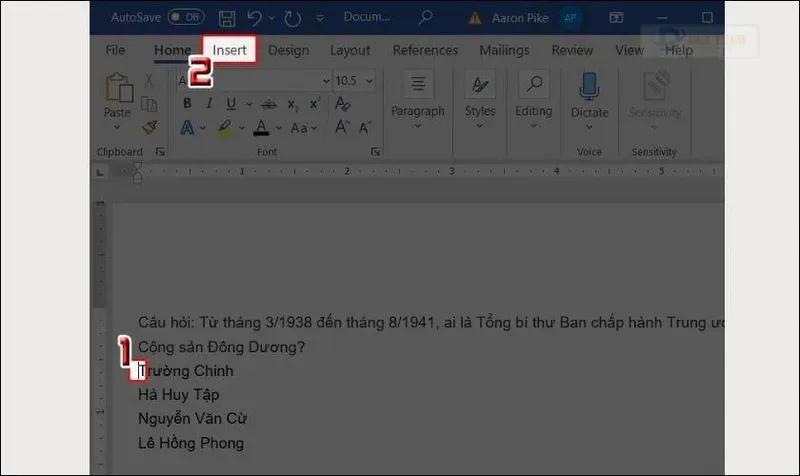Viewport: 800px width, 476px height.
Task: Switch to the Design tab
Action: pos(288,50)
